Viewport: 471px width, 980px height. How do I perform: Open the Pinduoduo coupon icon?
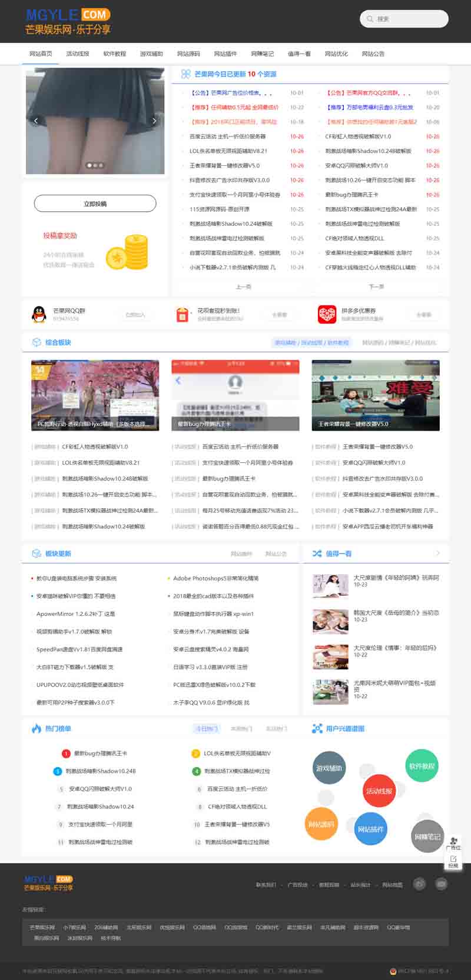327,315
